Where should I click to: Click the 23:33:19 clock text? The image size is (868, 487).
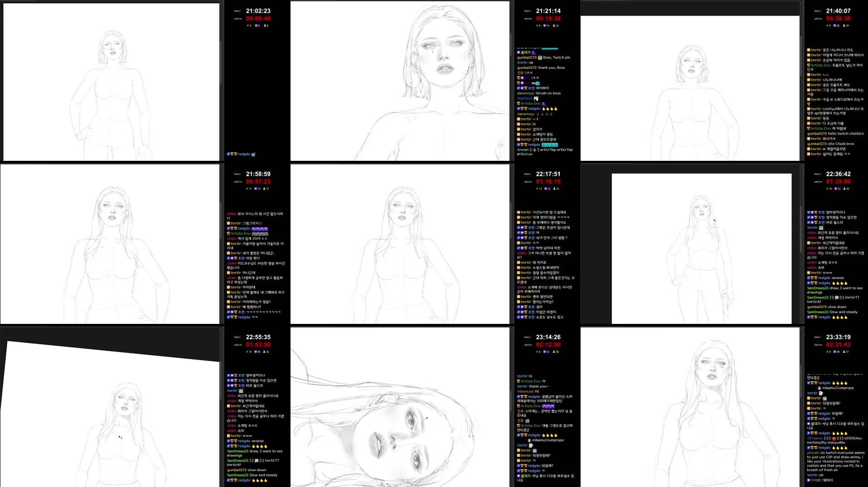click(838, 337)
